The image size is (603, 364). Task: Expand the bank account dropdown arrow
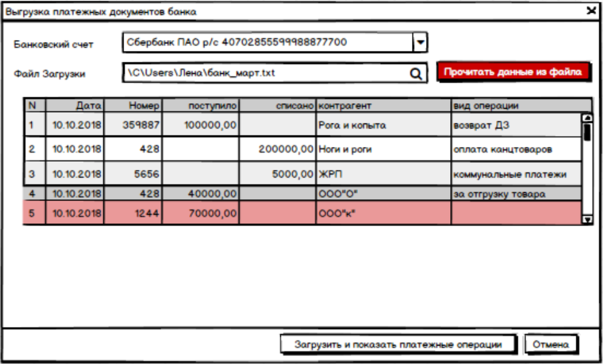[x=420, y=43]
